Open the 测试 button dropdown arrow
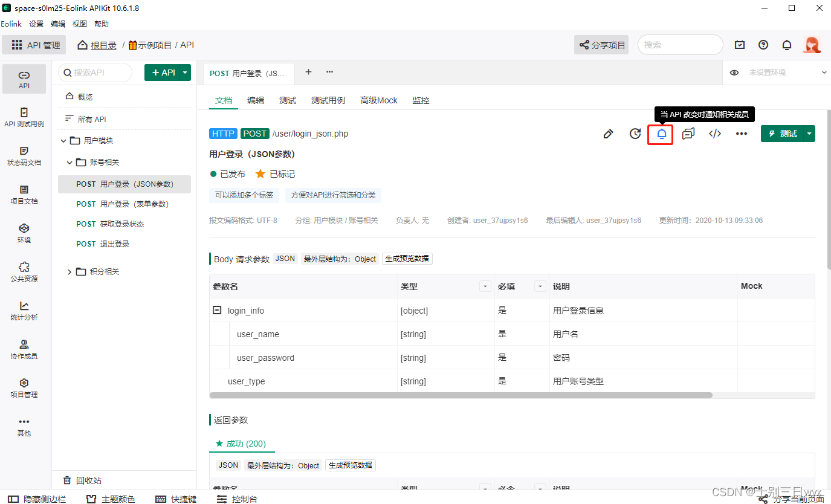The image size is (831, 504). click(810, 134)
